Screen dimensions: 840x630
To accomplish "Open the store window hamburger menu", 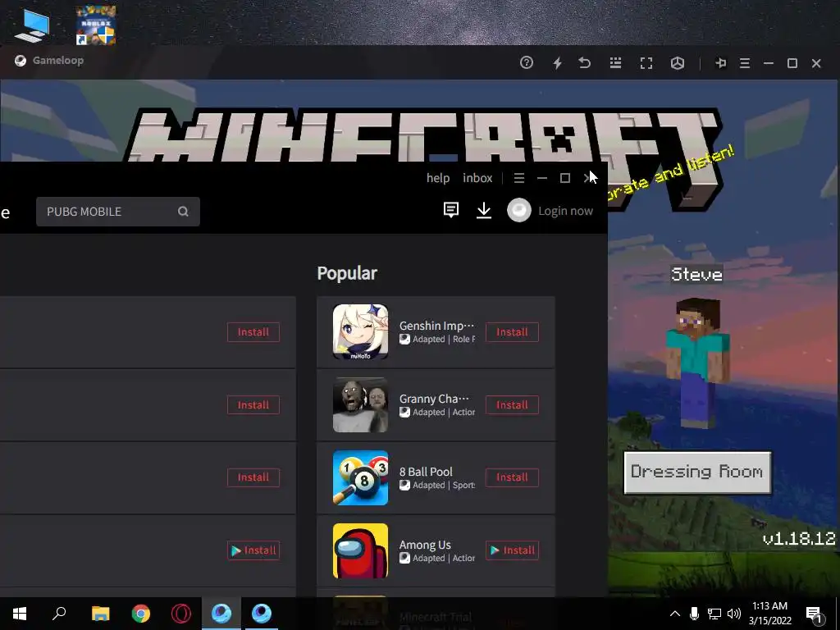I will coord(519,178).
